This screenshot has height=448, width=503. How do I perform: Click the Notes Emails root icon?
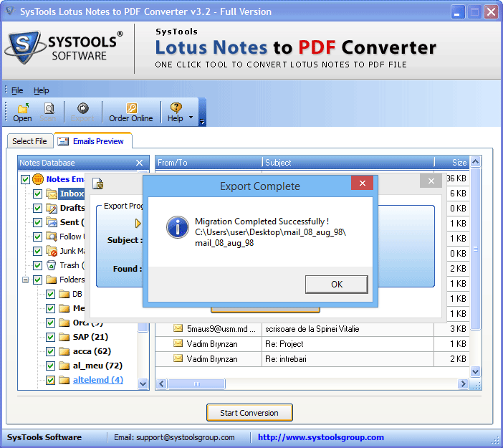38,179
